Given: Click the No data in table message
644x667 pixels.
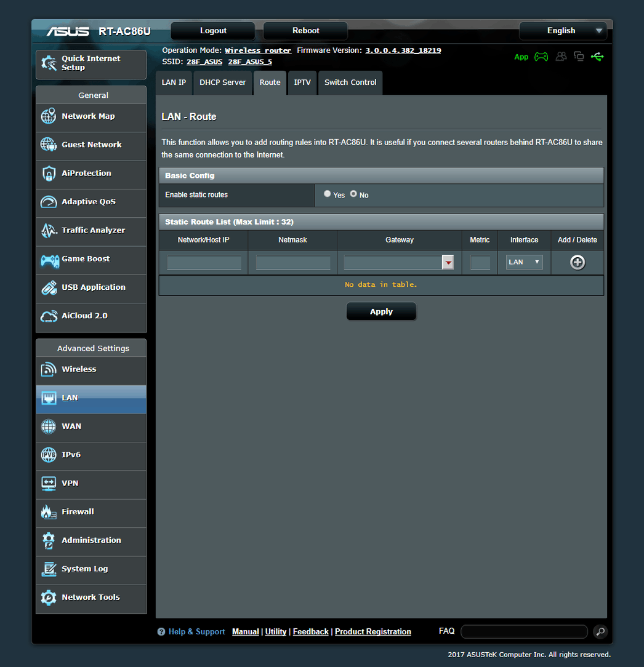Looking at the screenshot, I should tap(381, 284).
